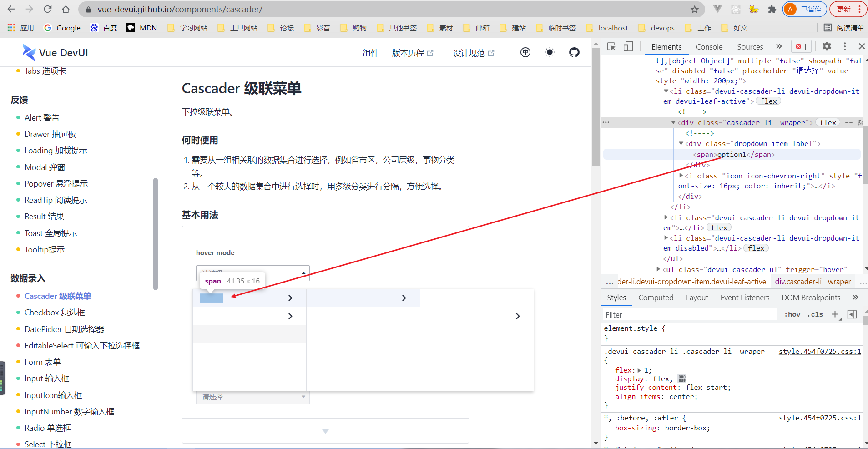Image resolution: width=868 pixels, height=449 pixels.
Task: Collapse the div cascader-li__wraper node
Action: pyautogui.click(x=673, y=123)
